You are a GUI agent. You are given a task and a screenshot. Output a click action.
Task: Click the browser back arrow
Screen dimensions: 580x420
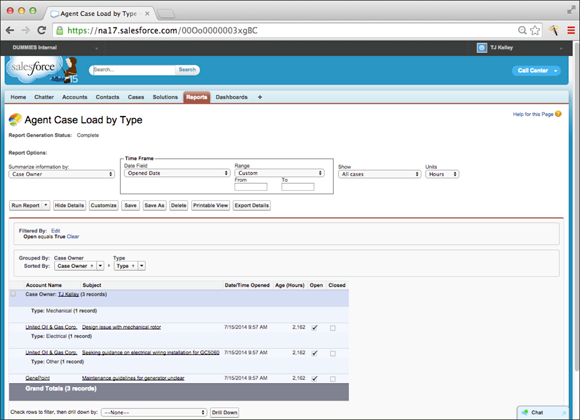(10, 30)
